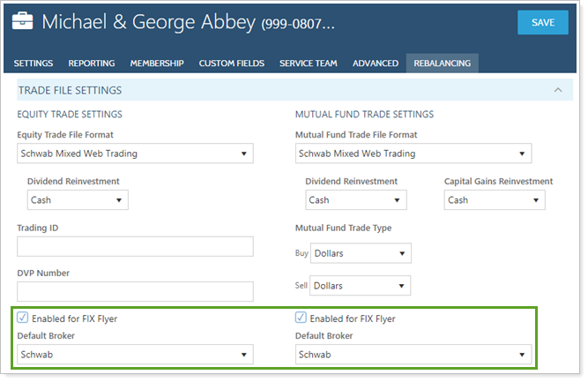Open Equity Trade File Format dropdown
The height and width of the screenshot is (382, 588).
135,154
